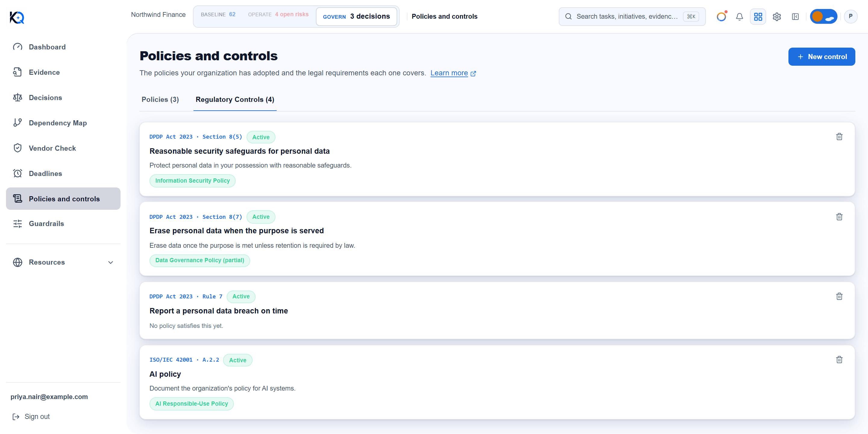
Task: Open Reasonable security safeguards control title
Action: tap(239, 151)
